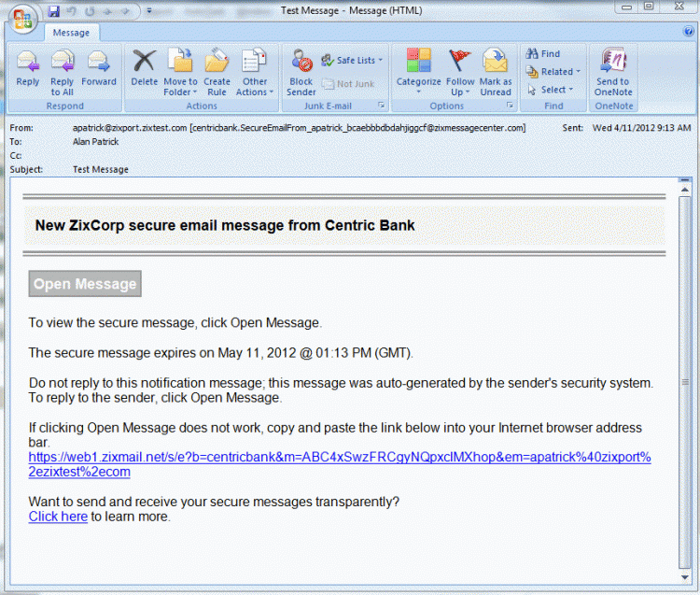Open the web1.zixmail.net secure message link
The width and height of the screenshot is (700, 595).
click(340, 464)
